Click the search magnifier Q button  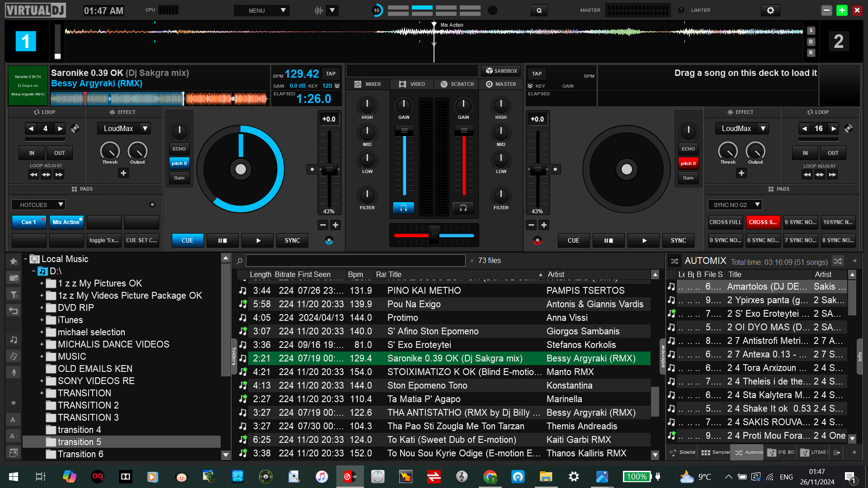tap(539, 10)
